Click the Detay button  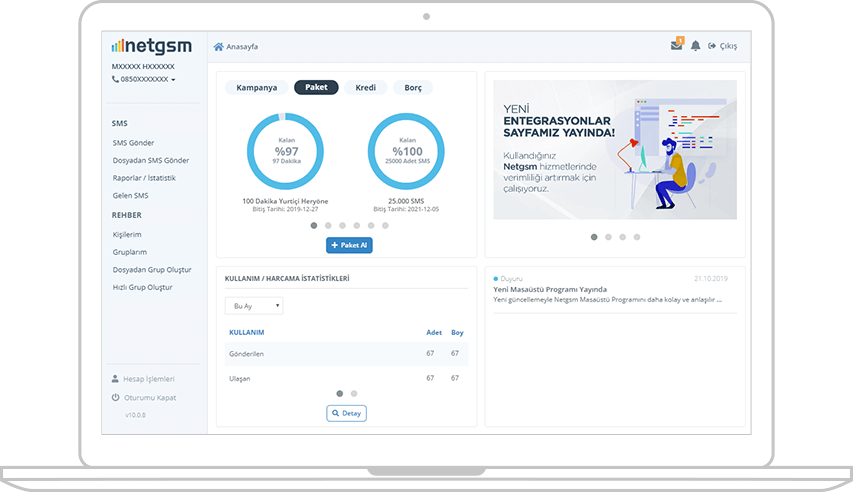(347, 414)
